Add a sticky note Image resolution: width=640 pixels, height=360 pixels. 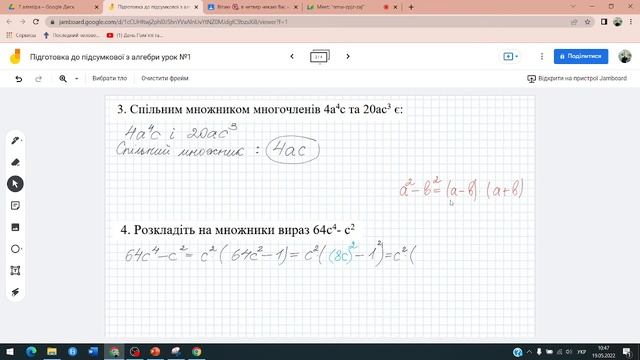(16, 206)
